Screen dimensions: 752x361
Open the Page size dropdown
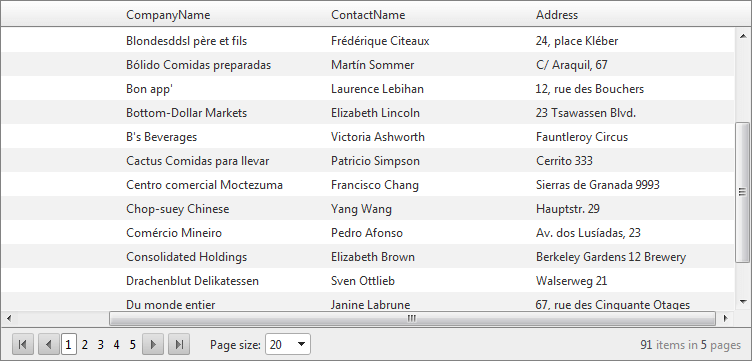click(x=288, y=344)
